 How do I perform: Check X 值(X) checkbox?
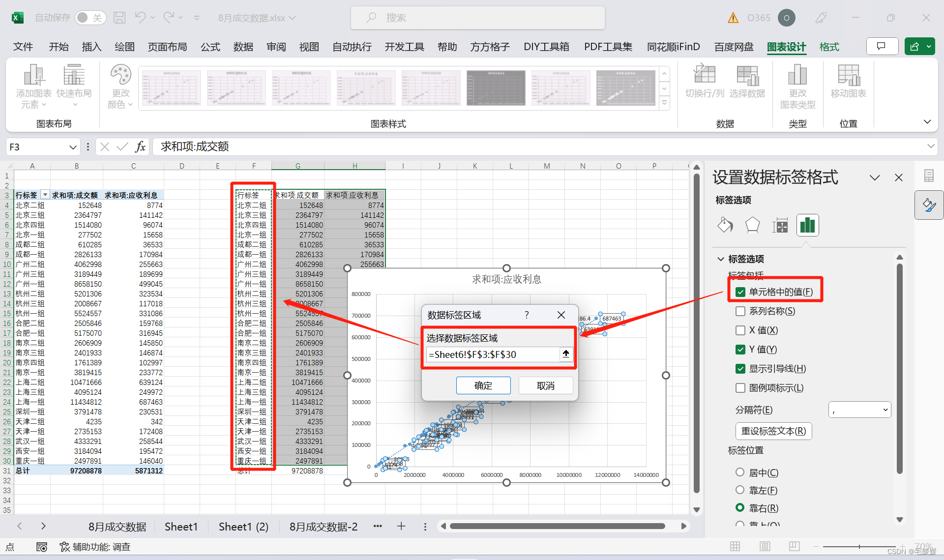tap(740, 330)
